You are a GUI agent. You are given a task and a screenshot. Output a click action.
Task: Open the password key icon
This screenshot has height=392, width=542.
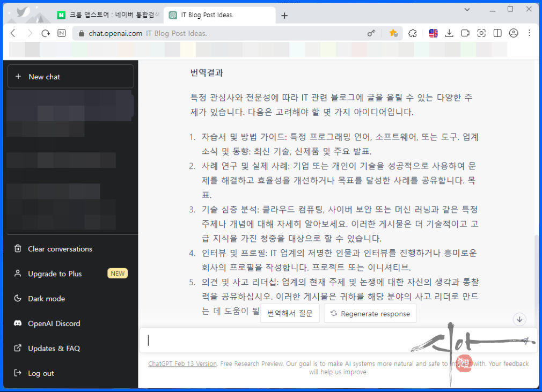371,33
